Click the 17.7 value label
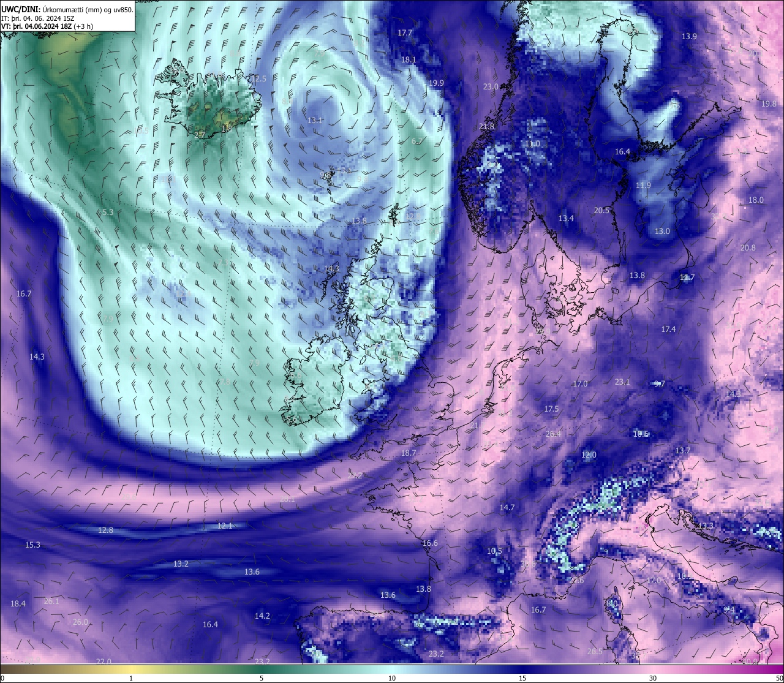Image resolution: width=784 pixels, height=683 pixels. 405,33
